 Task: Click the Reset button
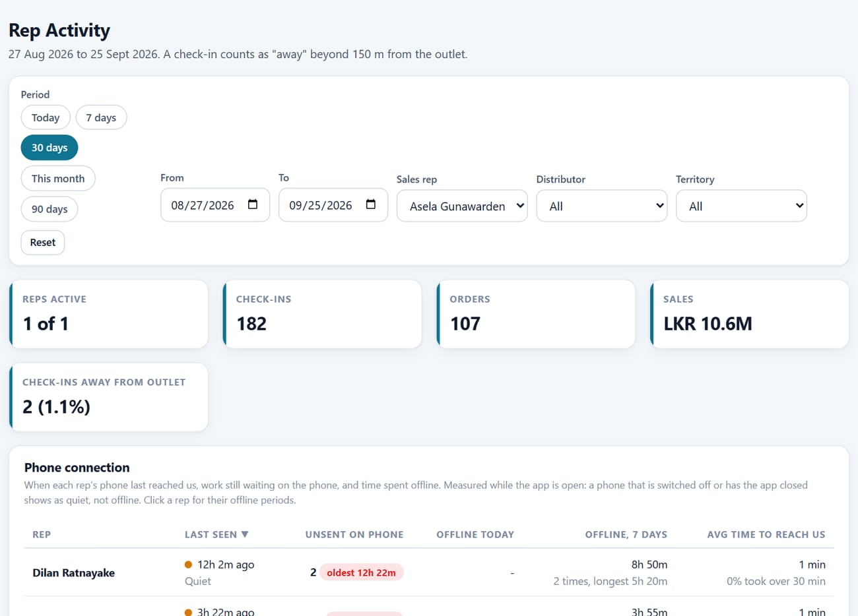point(43,243)
